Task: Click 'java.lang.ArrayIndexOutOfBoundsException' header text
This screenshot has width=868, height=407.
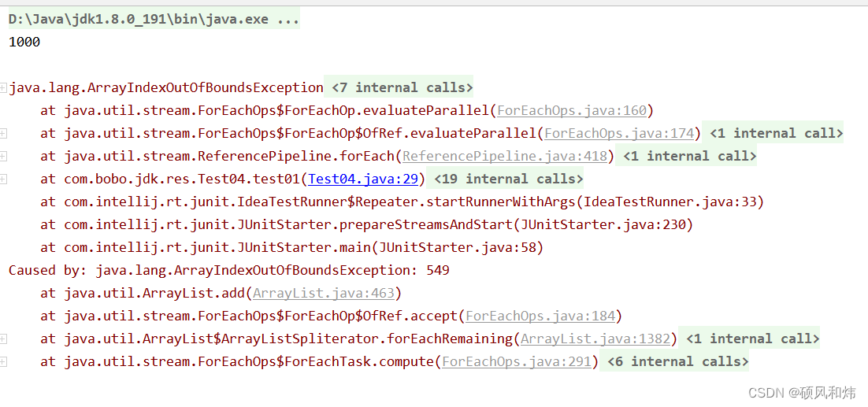Action: click(x=166, y=88)
